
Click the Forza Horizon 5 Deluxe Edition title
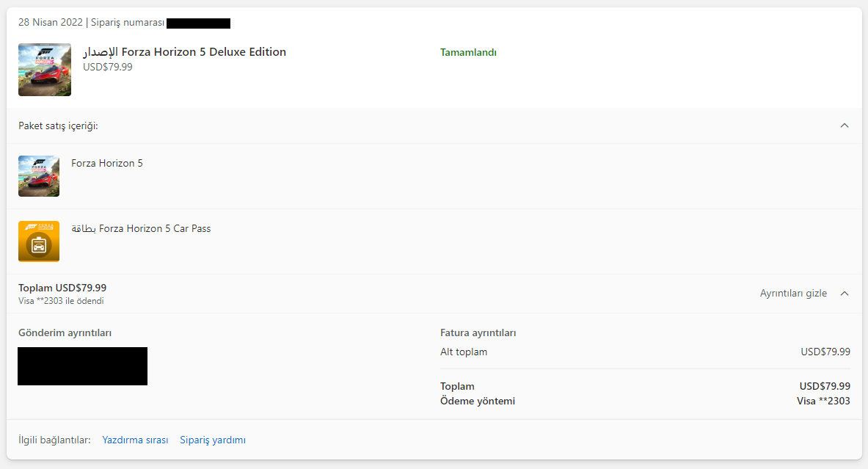[184, 52]
